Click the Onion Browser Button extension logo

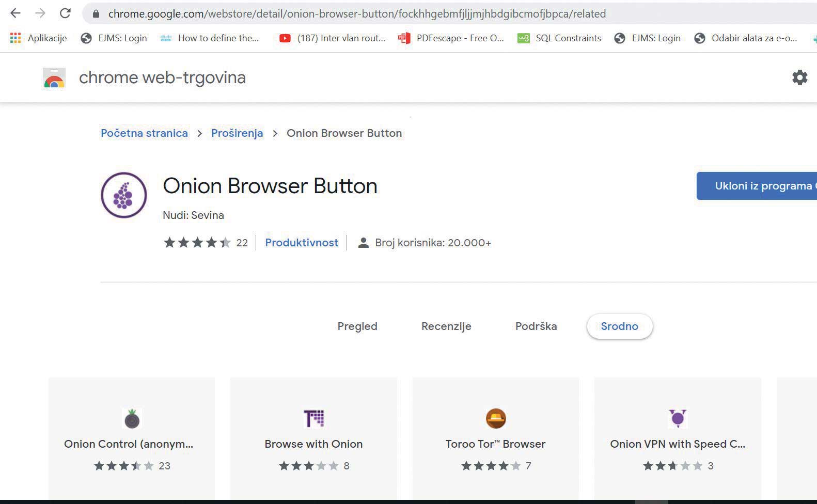tap(124, 195)
